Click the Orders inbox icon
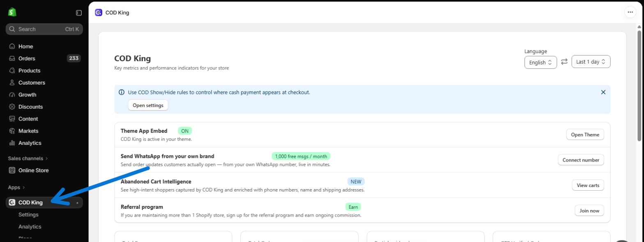This screenshot has height=242, width=644. click(12, 58)
